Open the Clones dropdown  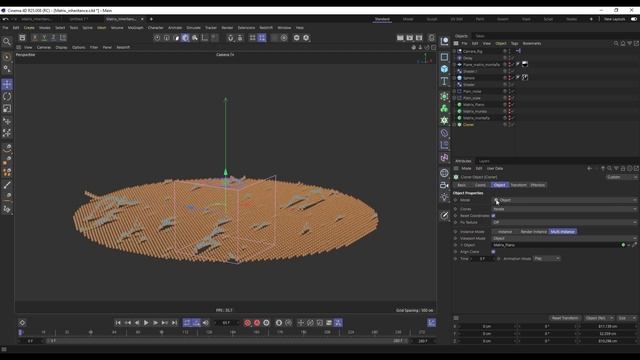point(564,209)
